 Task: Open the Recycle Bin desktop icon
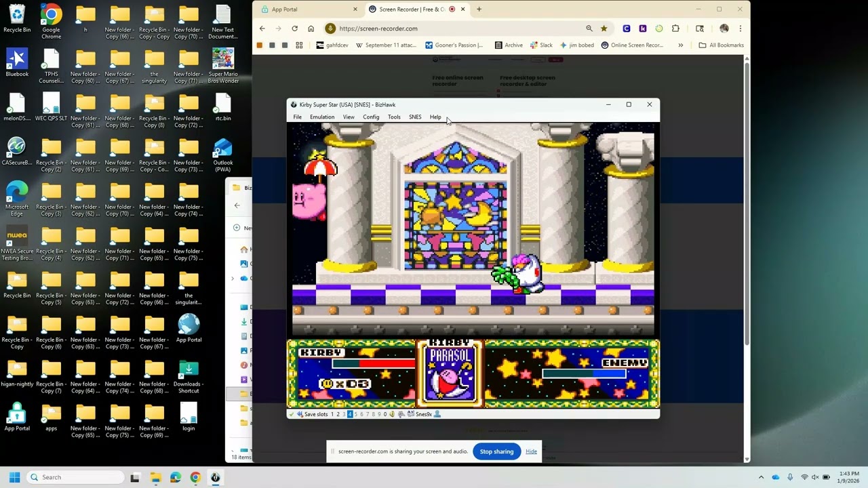pos(17,18)
